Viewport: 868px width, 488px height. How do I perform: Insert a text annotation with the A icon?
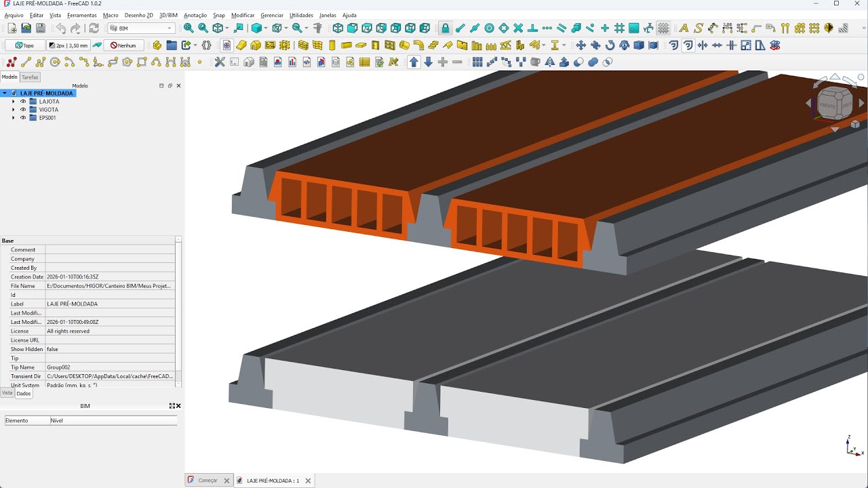(684, 28)
